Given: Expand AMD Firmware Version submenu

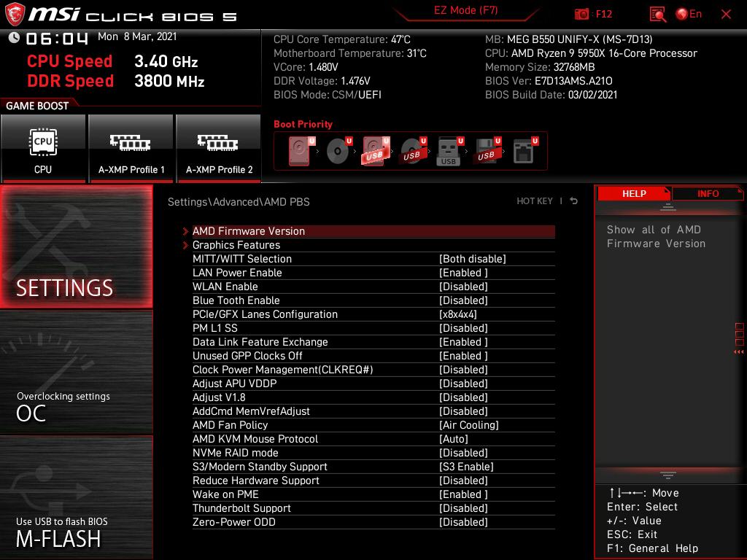Looking at the screenshot, I should coord(373,231).
